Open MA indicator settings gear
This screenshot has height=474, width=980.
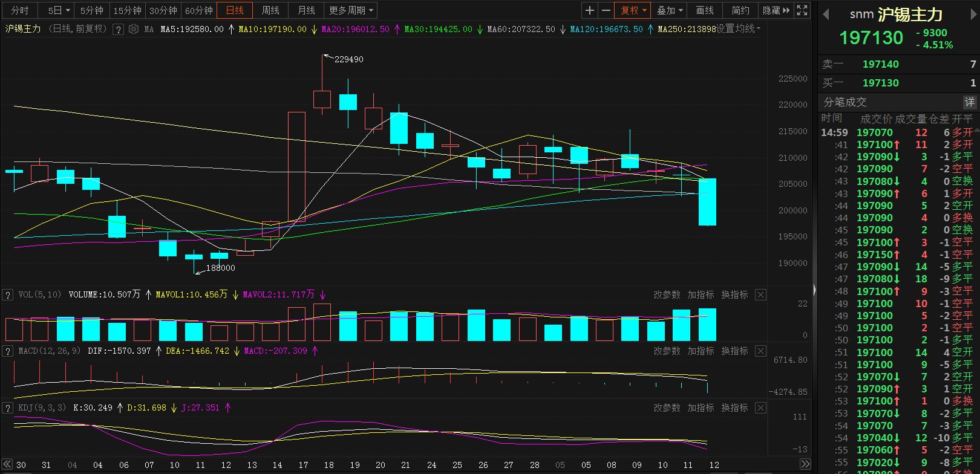pos(134,29)
